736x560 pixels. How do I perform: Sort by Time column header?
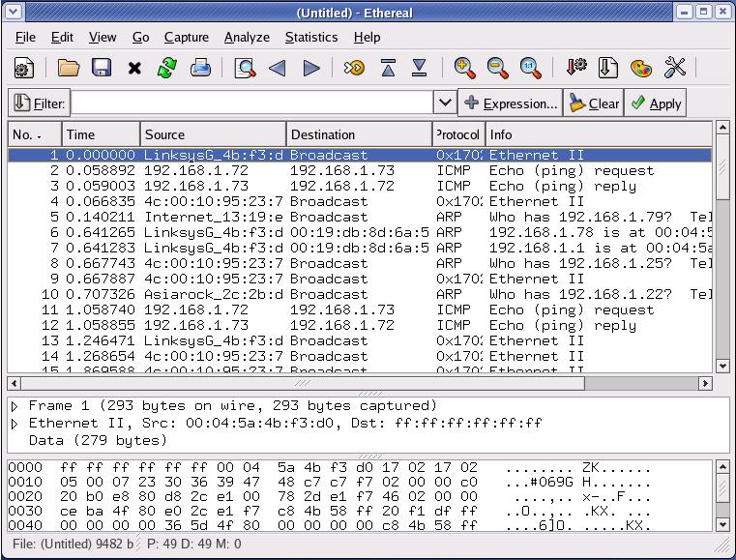(x=101, y=134)
